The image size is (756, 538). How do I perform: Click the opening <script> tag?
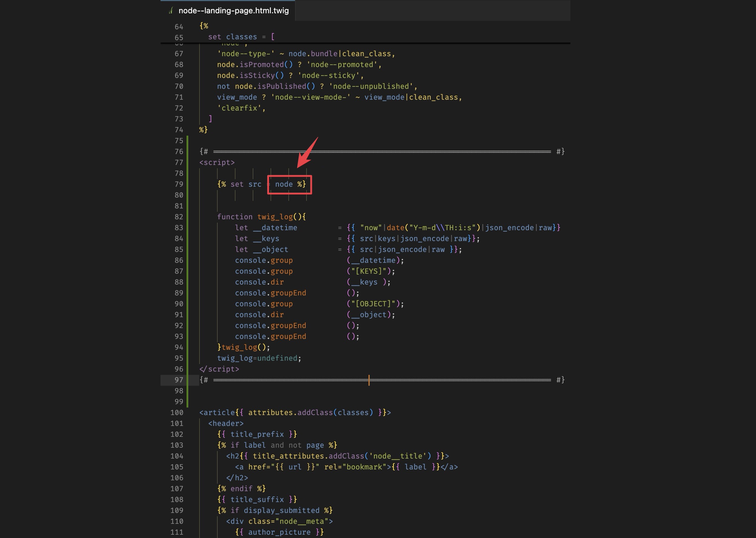(x=217, y=162)
